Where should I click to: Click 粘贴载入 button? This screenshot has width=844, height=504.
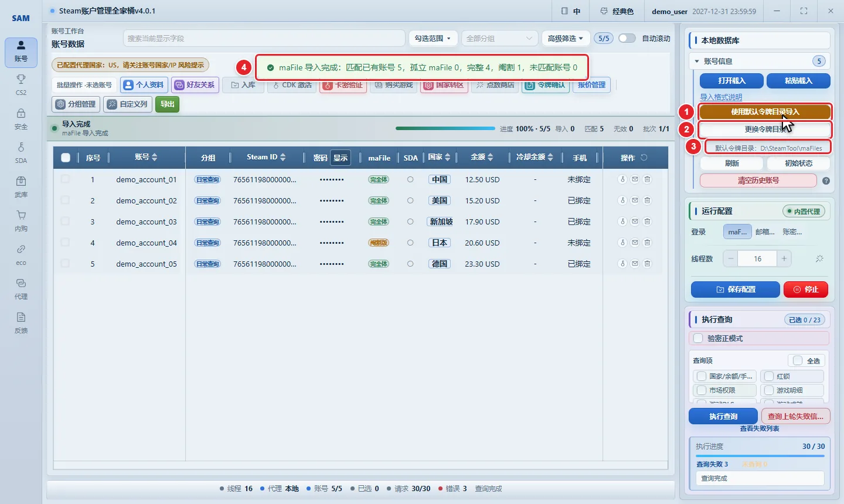tap(798, 81)
